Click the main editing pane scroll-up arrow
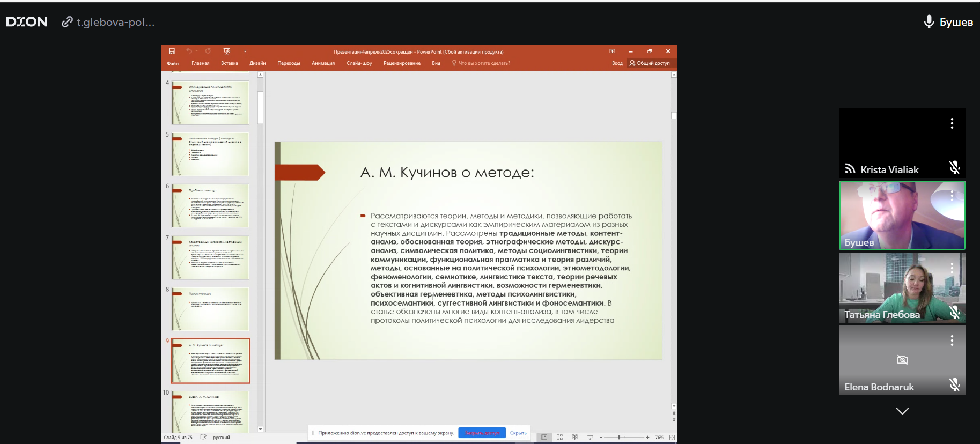Viewport: 980px width, 444px height. [x=674, y=75]
